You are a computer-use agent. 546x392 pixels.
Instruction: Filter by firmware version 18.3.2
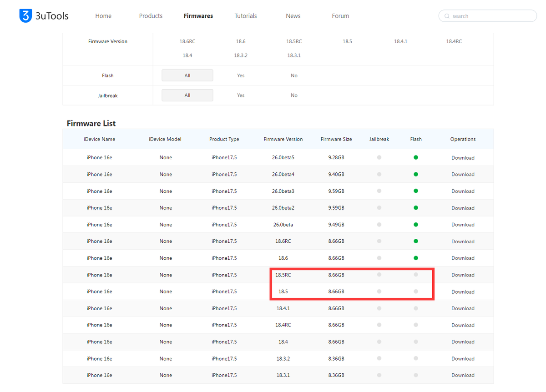click(241, 55)
